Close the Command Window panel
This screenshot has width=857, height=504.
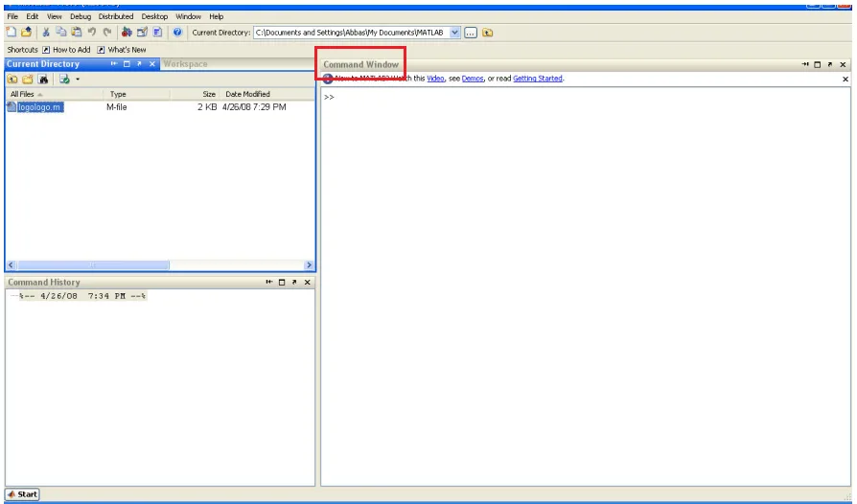click(843, 64)
